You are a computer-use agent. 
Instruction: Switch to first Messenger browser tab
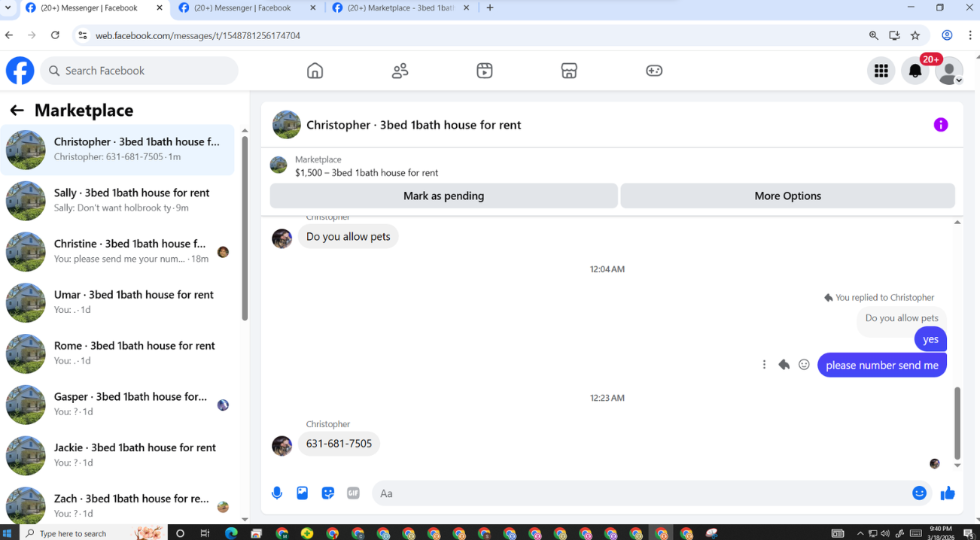coord(94,8)
